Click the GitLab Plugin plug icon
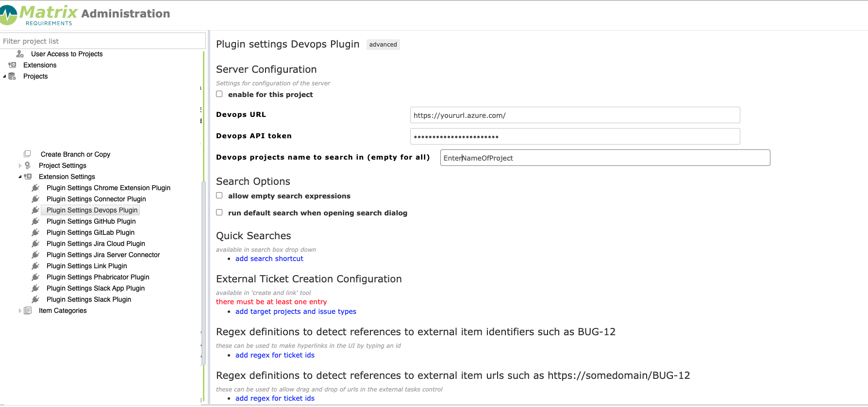This screenshot has width=868, height=407. [x=35, y=232]
